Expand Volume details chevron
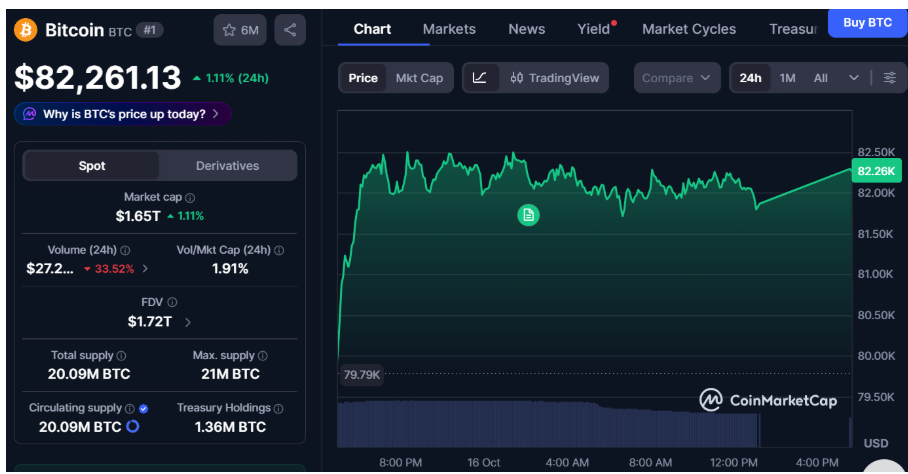This screenshot has width=908, height=474. (x=145, y=269)
